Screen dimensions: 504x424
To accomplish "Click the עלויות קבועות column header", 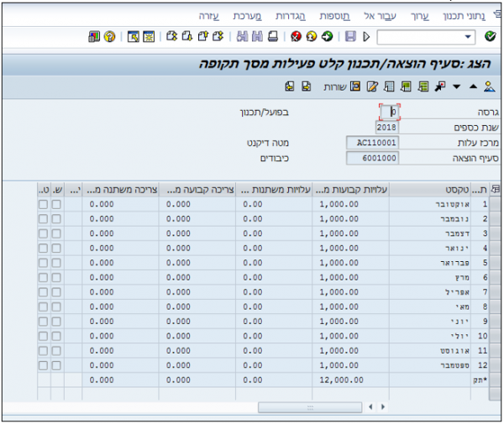I will point(350,190).
